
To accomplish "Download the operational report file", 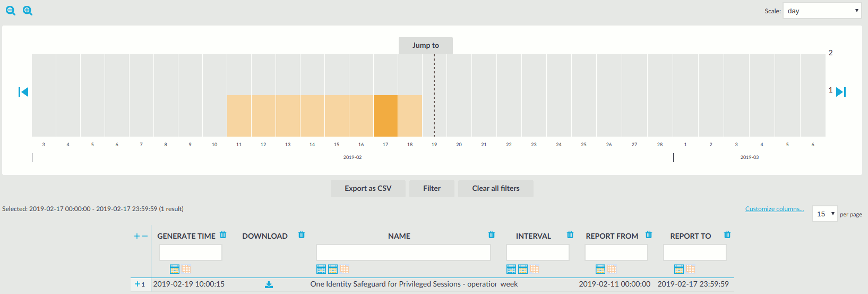I will 269,284.
